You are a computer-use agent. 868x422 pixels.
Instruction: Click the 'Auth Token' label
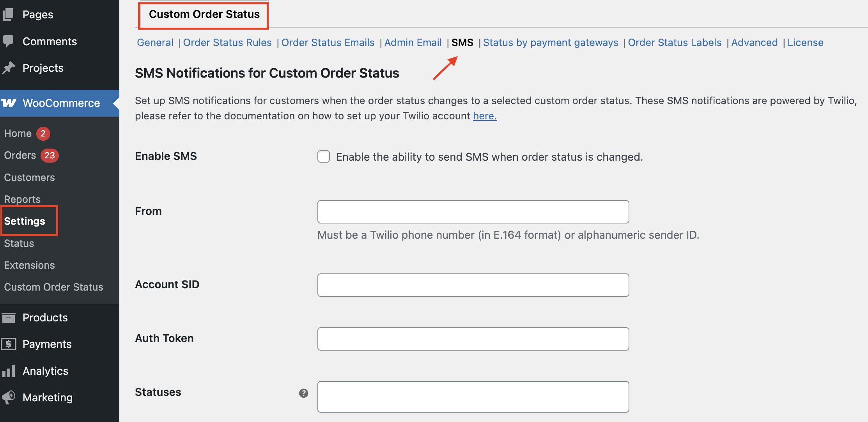point(164,338)
